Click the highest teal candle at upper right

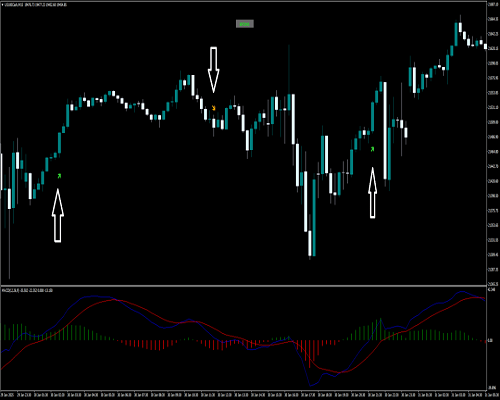pos(456,34)
